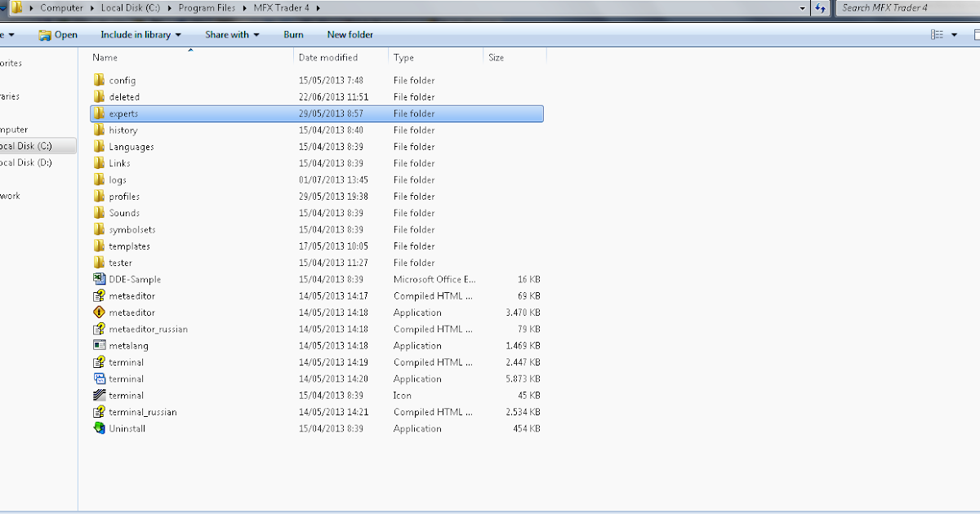
Task: Click the date 22/06/2013 11:51 of deleted
Action: 333,96
